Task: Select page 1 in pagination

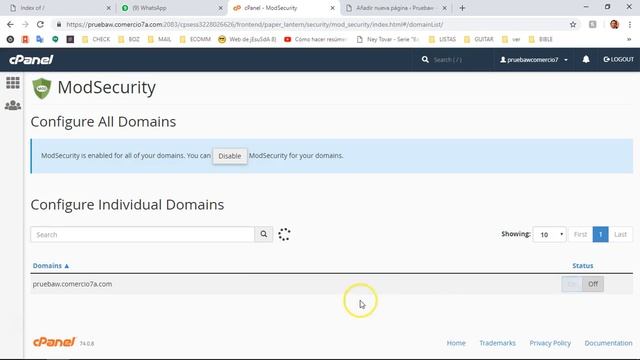Action: coord(600,234)
